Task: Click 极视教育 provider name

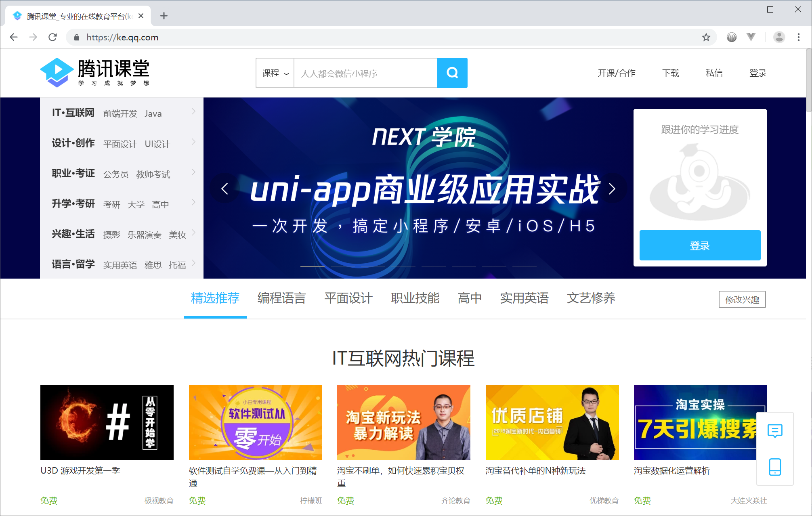Action: (x=159, y=501)
